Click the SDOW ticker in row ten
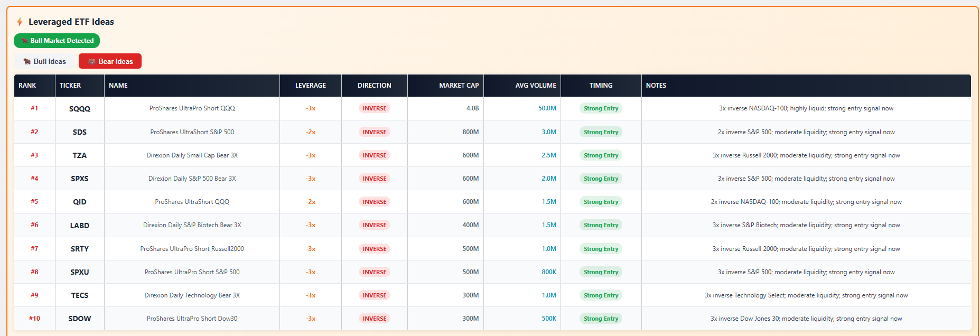The width and height of the screenshot is (980, 336). click(x=80, y=319)
